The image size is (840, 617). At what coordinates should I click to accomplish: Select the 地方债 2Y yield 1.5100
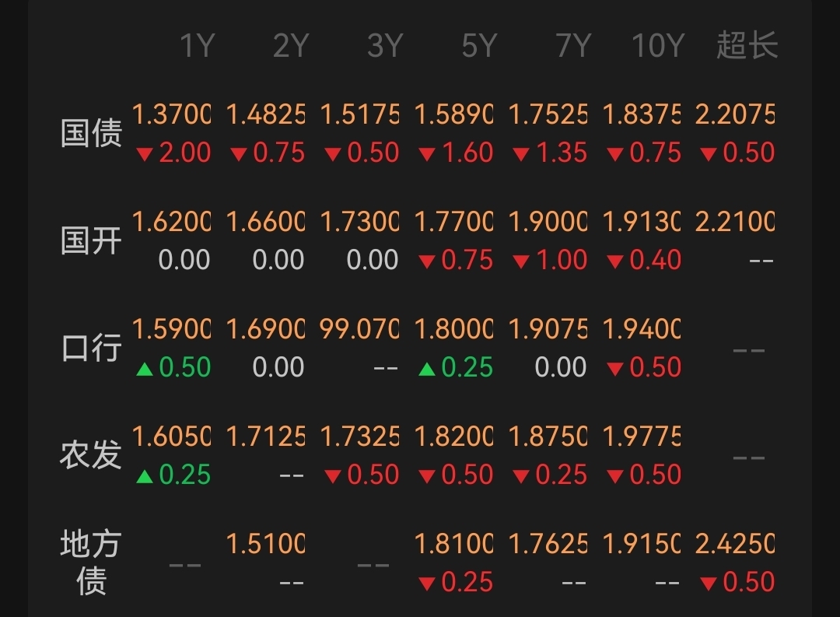(265, 544)
